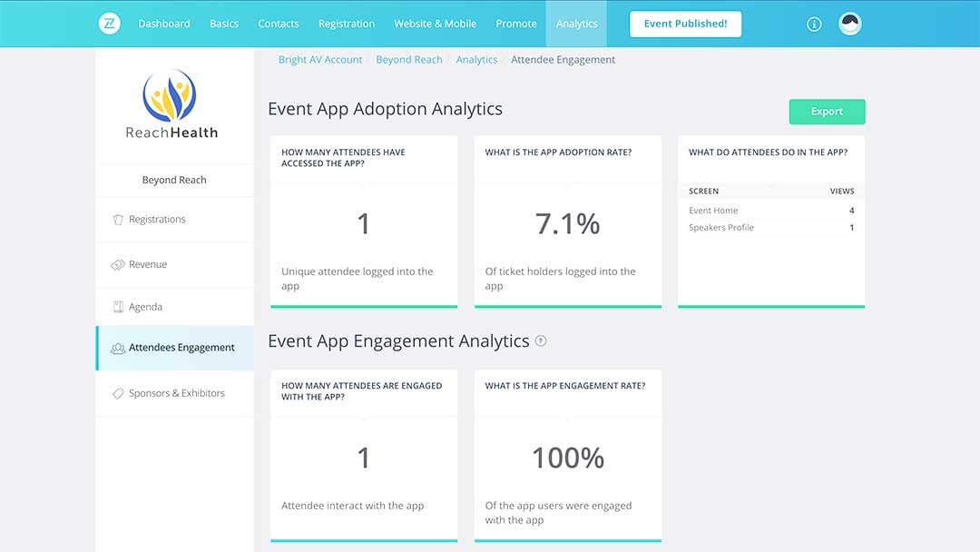Screen dimensions: 980x552
Task: Open Agenda via its sidebar icon
Action: pos(119,306)
